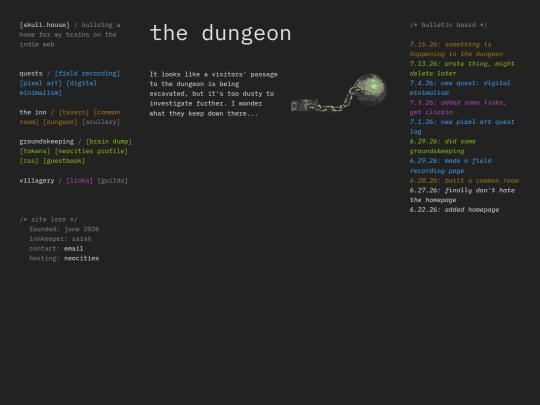Image resolution: width=540 pixels, height=405 pixels.
Task: Select bulletin entry 'built a common room'
Action: [x=464, y=180]
